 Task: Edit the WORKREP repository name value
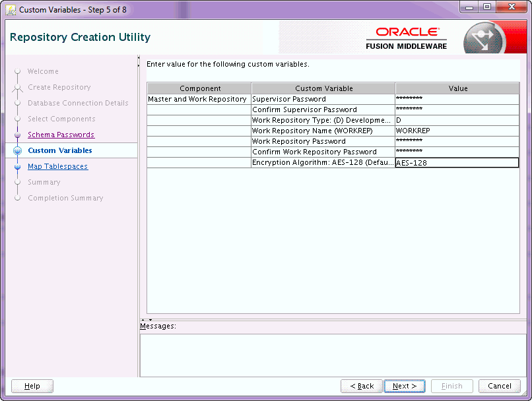click(457, 131)
